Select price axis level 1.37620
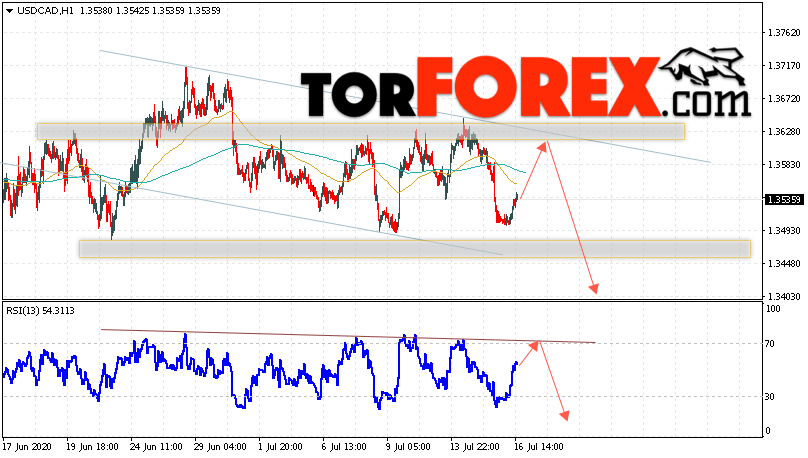Image resolution: width=808 pixels, height=458 pixels. click(x=784, y=33)
